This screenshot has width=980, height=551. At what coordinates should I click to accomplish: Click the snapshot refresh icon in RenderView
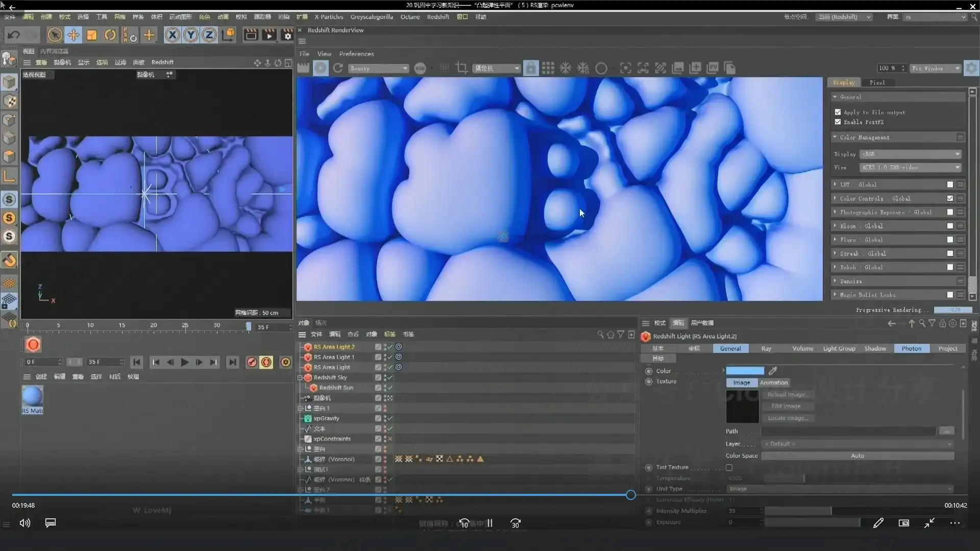coord(338,68)
